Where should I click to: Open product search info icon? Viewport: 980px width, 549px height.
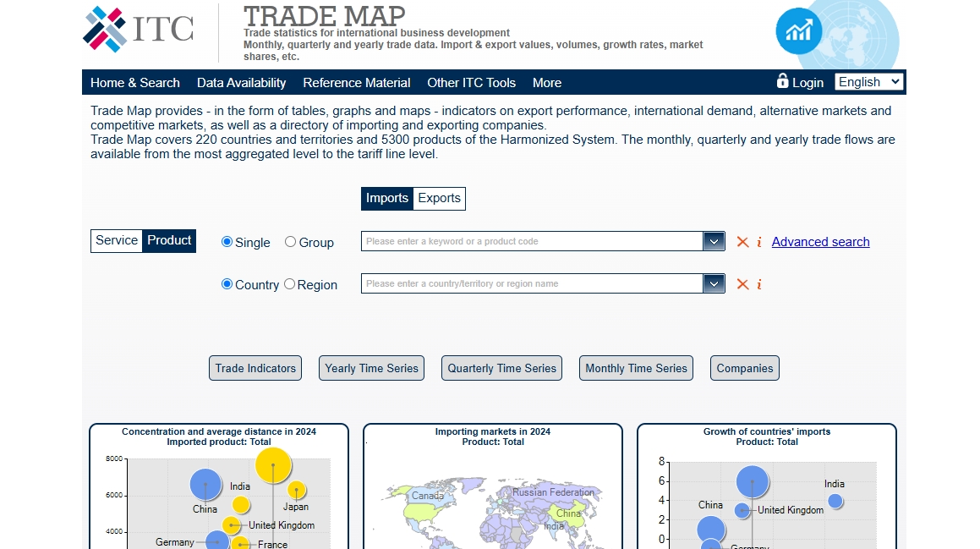759,242
